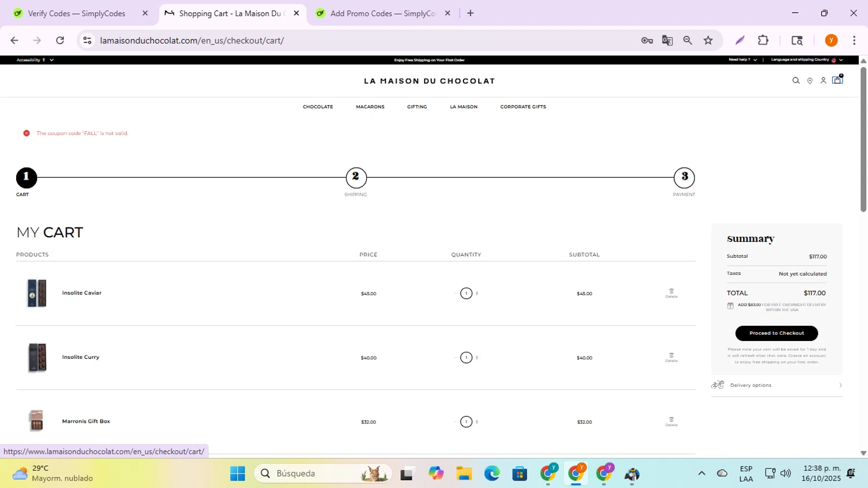Bookmark this page with the star icon
This screenshot has width=868, height=488.
coord(708,40)
